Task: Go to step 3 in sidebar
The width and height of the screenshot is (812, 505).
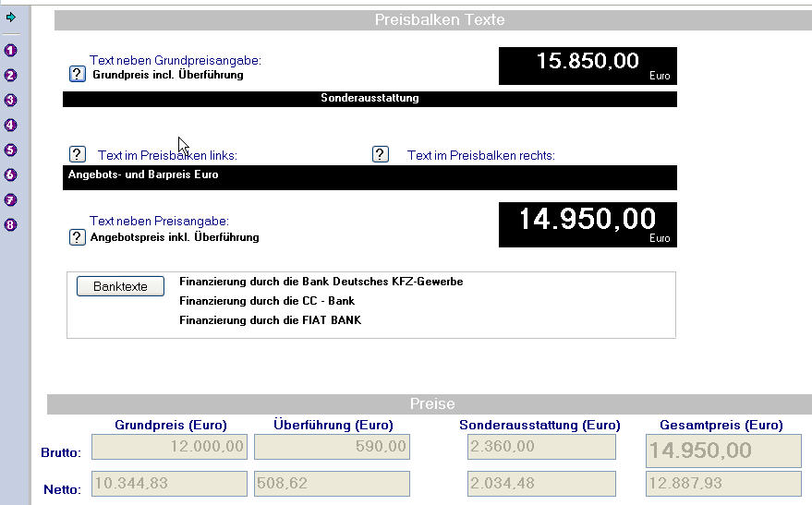Action: point(11,100)
